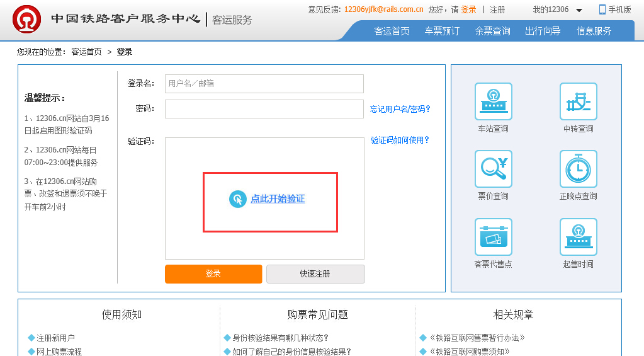Open 《铁路互联网售票暂行办法》 link
Image resolution: width=644 pixels, height=356 pixels.
pyautogui.click(x=477, y=338)
